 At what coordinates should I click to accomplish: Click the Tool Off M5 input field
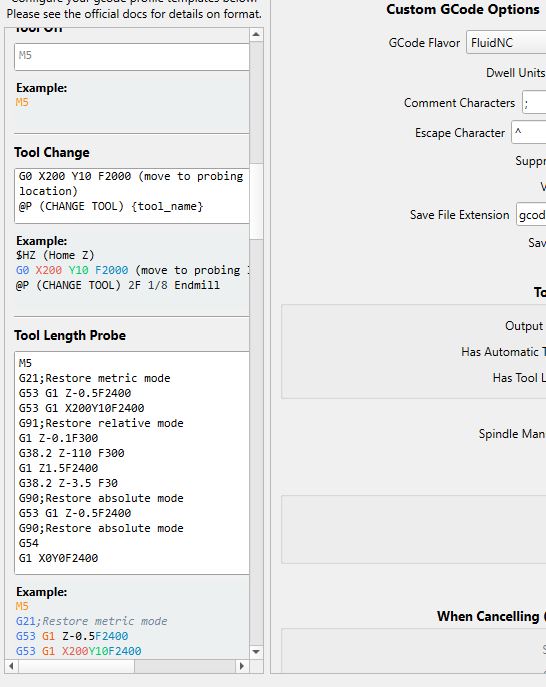click(x=132, y=57)
